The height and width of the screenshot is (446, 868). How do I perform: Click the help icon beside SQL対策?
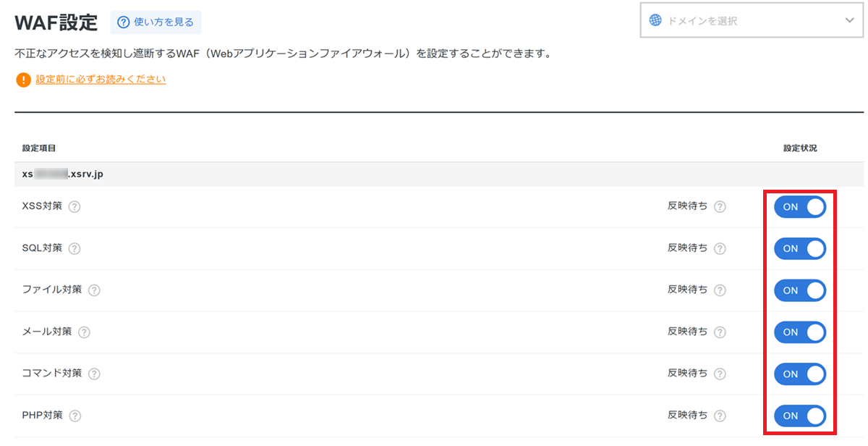tap(74, 248)
